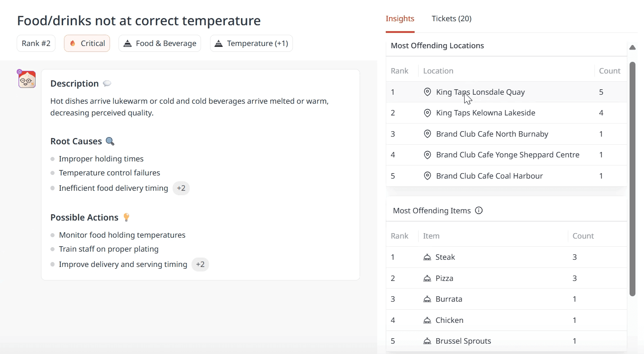Click the scroll-up arrow on the insights panel
The height and width of the screenshot is (354, 644).
[632, 47]
